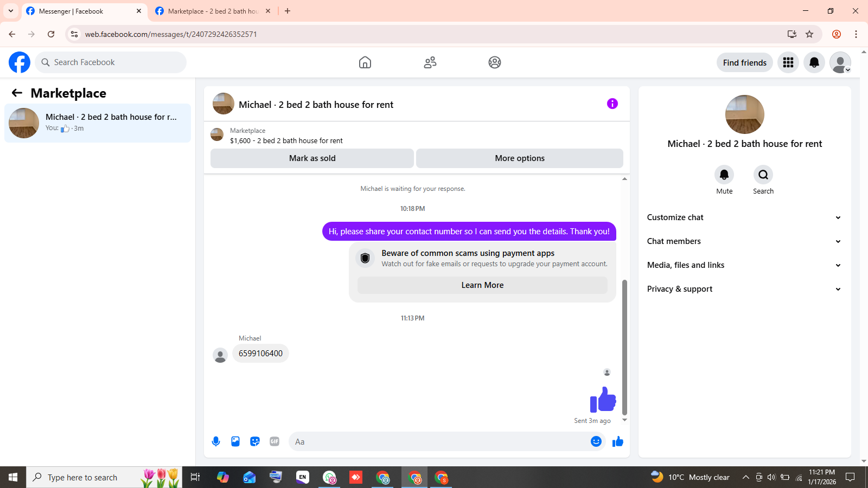Click the browser address bar URL
The width and height of the screenshot is (868, 488).
(x=171, y=34)
